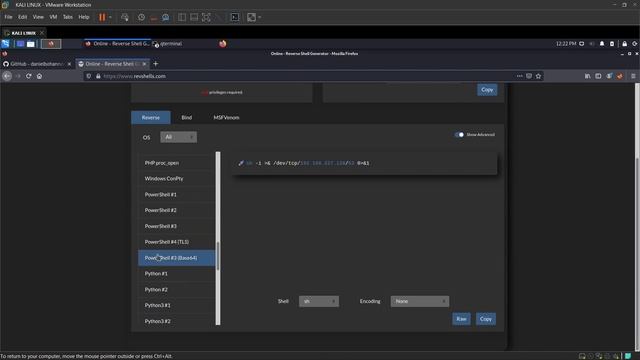Click the padlock site security icon
This screenshot has width=640, height=360.
[98, 76]
